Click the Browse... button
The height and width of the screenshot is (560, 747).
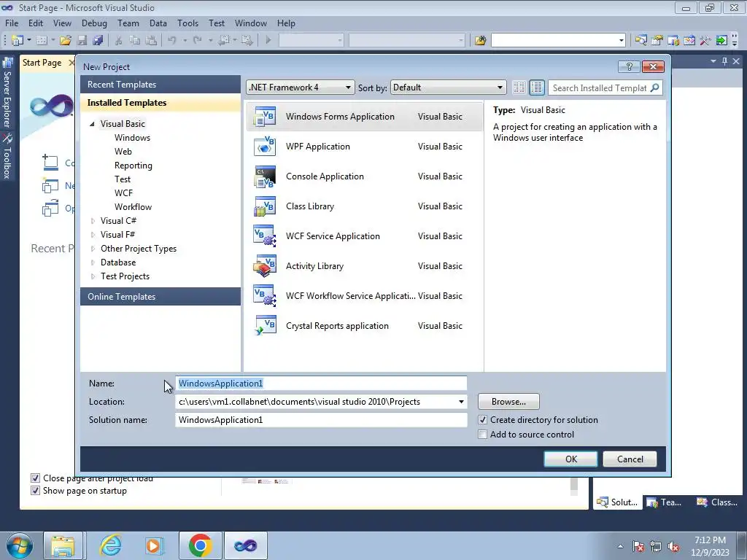pos(508,402)
